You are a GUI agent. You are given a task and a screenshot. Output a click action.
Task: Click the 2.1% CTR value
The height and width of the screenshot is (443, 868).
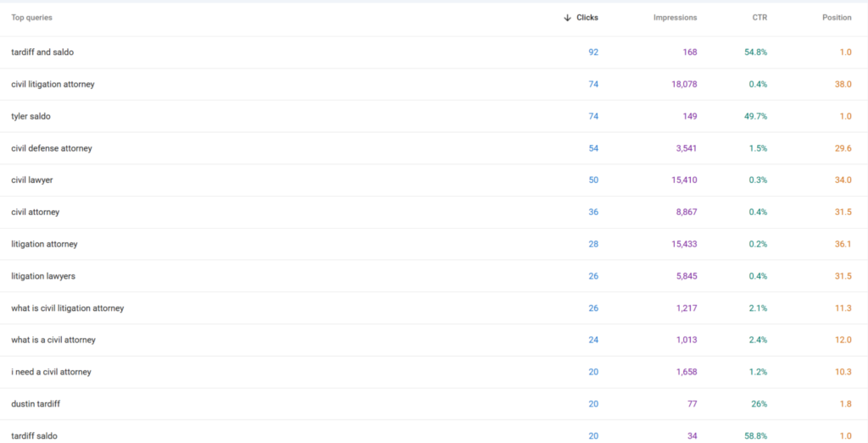(758, 308)
